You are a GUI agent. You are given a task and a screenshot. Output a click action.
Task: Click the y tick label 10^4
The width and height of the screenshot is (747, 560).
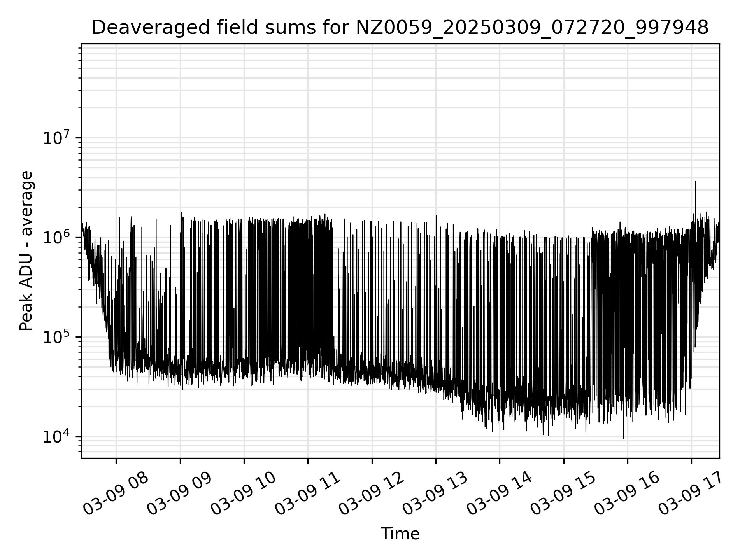pos(56,436)
